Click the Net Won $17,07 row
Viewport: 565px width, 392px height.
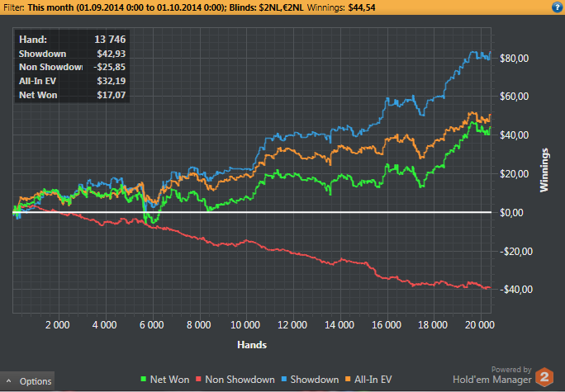click(x=72, y=96)
